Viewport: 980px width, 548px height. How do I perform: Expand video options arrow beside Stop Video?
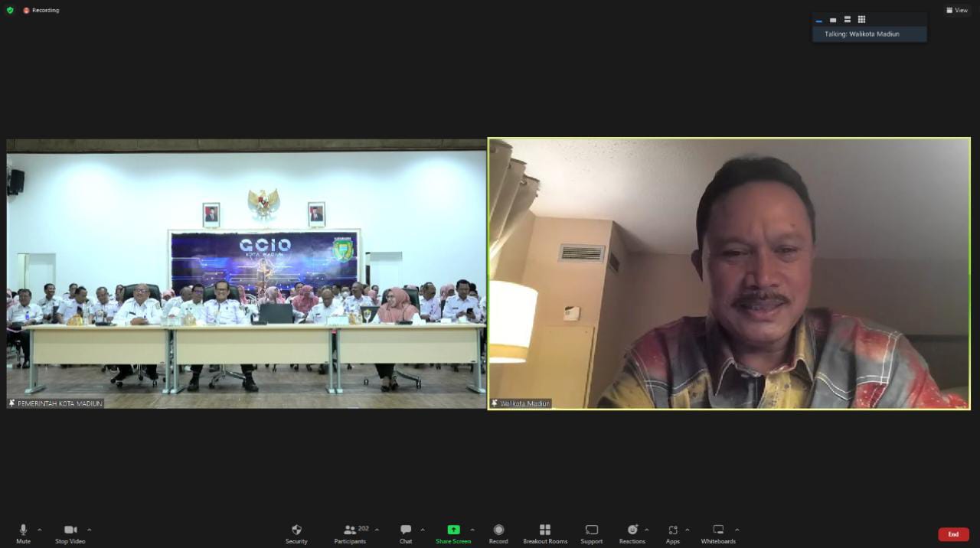tap(89, 530)
